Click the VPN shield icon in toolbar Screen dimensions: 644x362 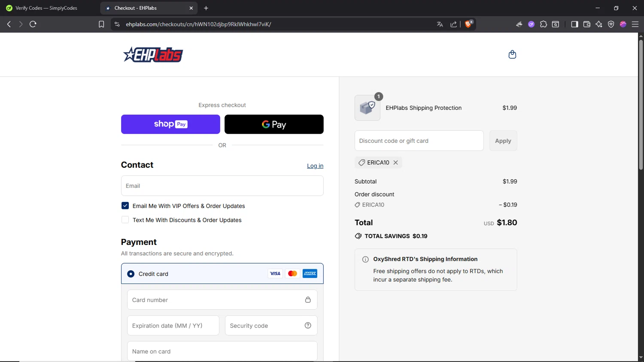[611, 24]
